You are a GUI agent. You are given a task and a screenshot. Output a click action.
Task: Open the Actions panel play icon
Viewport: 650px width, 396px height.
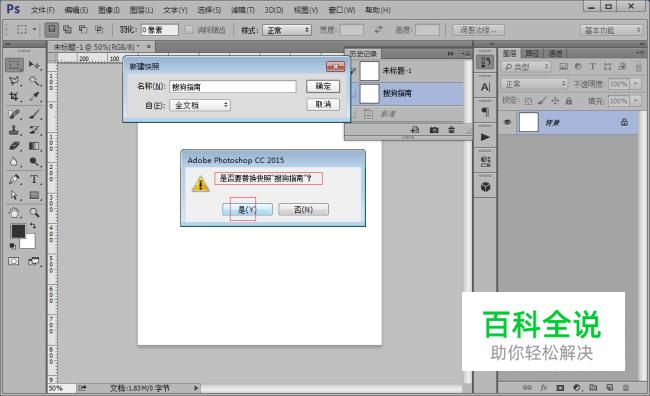coord(485,137)
